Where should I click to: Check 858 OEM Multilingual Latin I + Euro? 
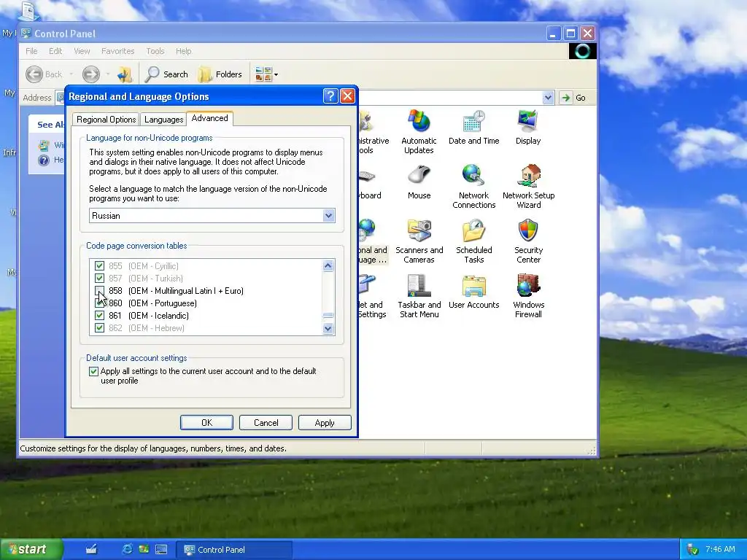(99, 290)
